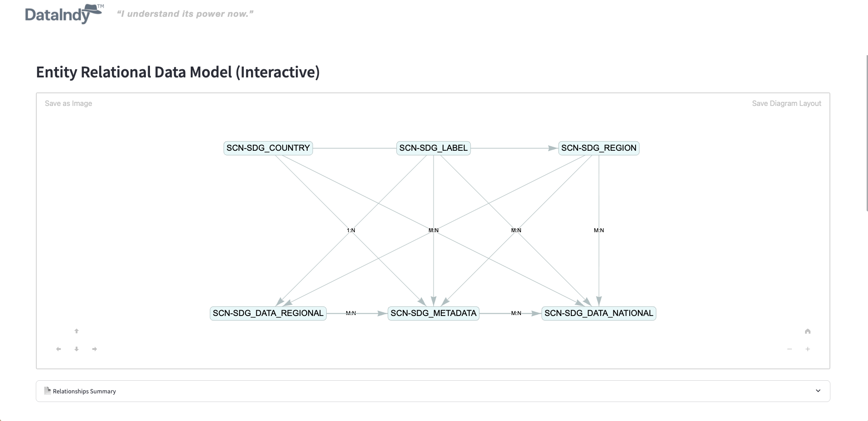Select the SCN-SDG_REGION entity node
The height and width of the screenshot is (421, 868).
pyautogui.click(x=599, y=148)
